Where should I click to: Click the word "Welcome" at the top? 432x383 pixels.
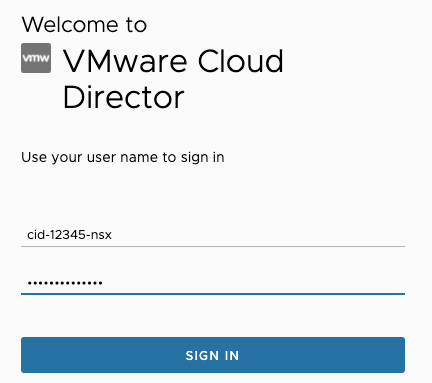click(70, 25)
